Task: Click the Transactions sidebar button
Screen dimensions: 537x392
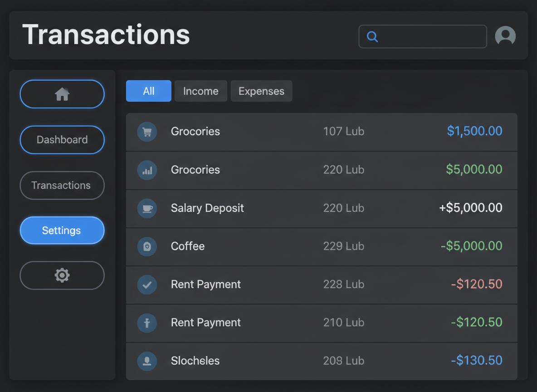Action: pos(62,185)
